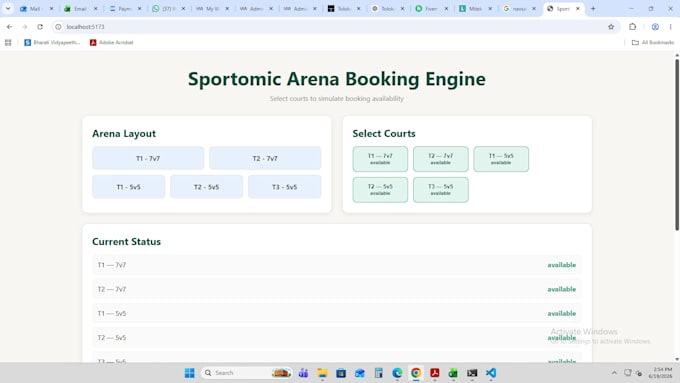Toggle T2 — 7v7 court in Select Courts
The width and height of the screenshot is (680, 383).
[x=441, y=159]
